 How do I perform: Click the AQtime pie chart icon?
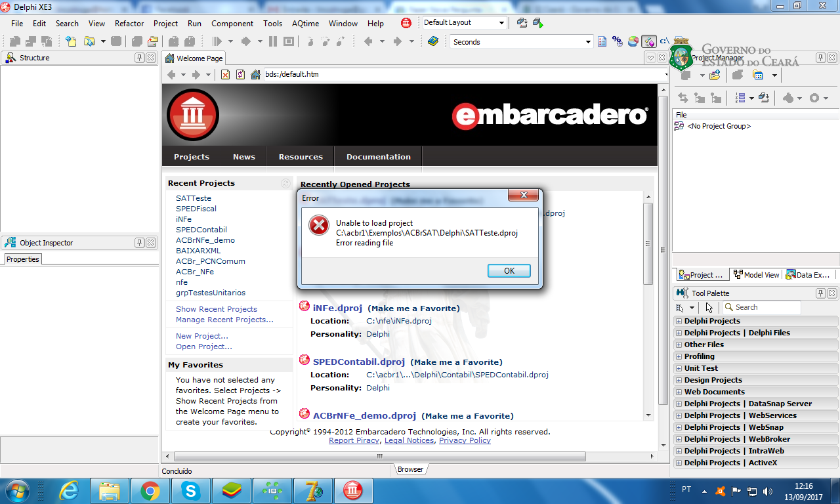click(x=633, y=41)
